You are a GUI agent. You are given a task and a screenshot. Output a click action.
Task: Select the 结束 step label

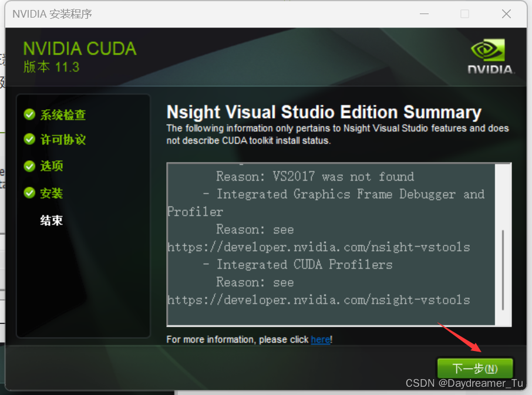point(52,220)
